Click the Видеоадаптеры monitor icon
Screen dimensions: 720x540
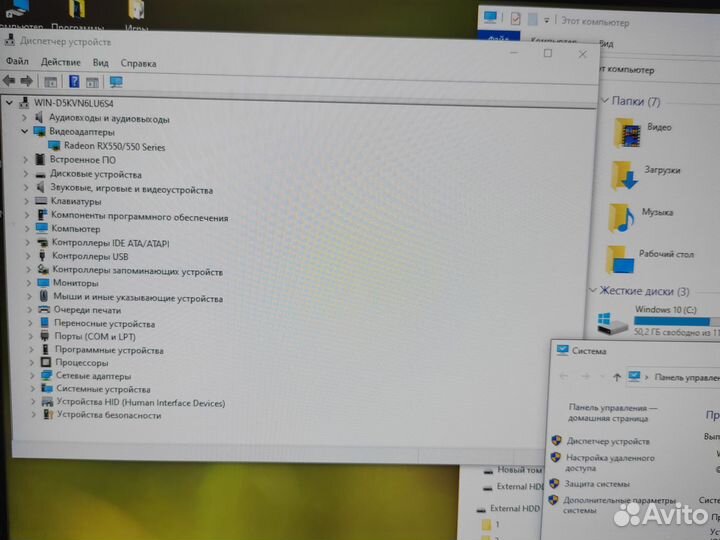(x=39, y=131)
